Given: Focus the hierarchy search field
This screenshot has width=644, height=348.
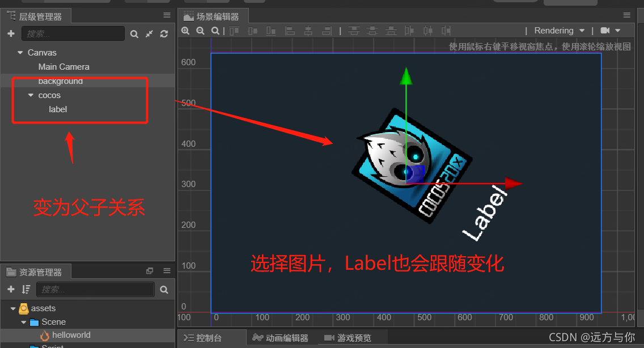Looking at the screenshot, I should 73,33.
